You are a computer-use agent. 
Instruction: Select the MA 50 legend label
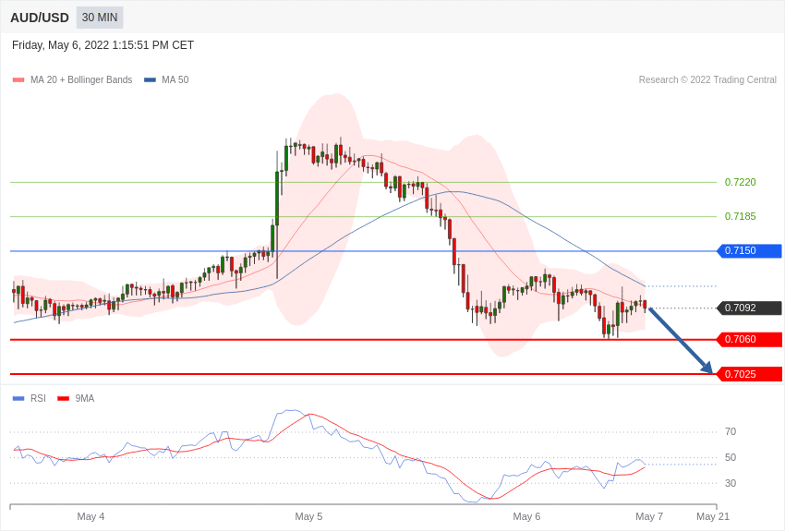175,80
